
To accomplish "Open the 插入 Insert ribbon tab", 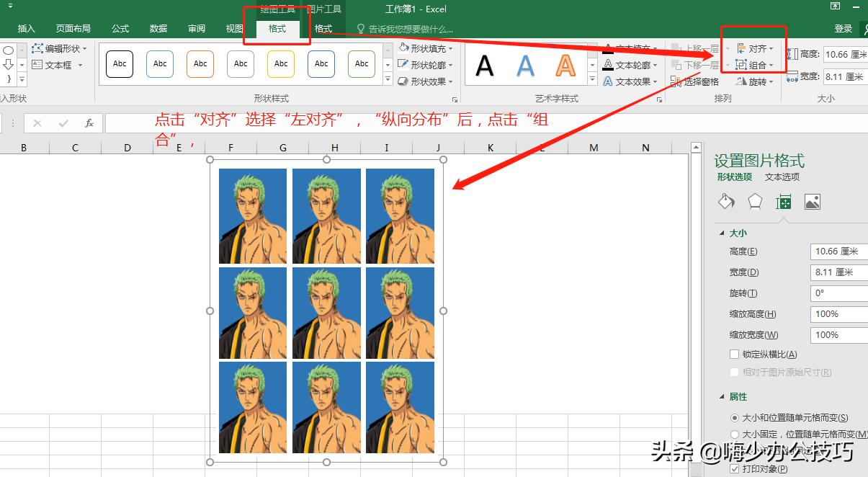I will [27, 29].
